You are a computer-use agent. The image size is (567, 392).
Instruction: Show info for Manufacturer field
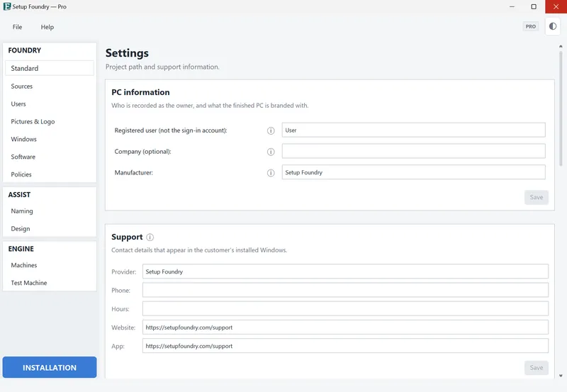click(271, 173)
